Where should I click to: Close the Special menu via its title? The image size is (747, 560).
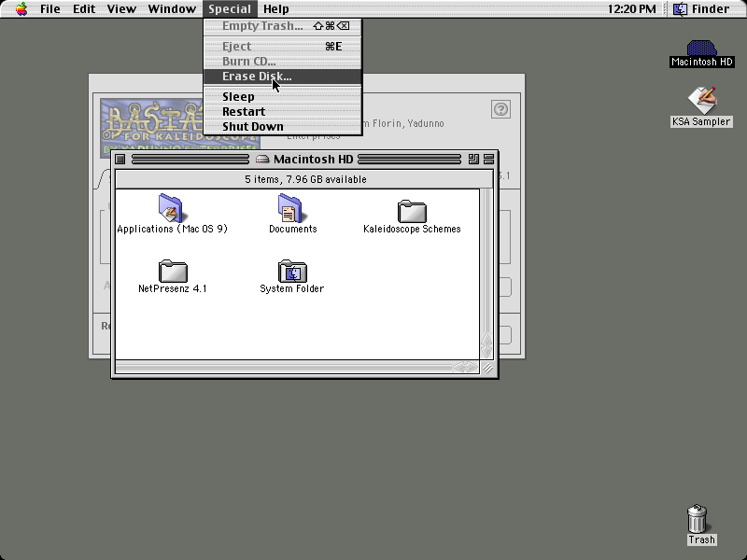230,8
